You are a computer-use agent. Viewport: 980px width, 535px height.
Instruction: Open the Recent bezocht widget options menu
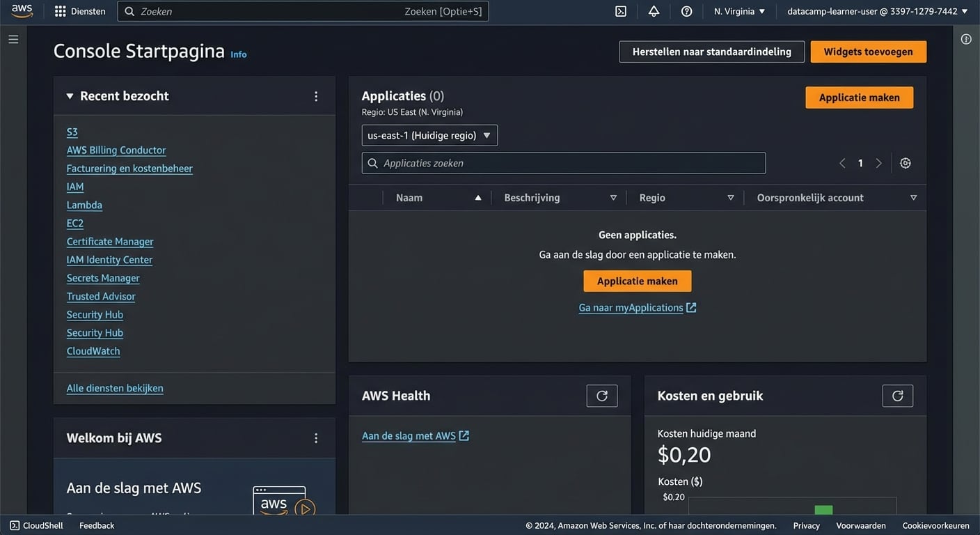tap(315, 95)
